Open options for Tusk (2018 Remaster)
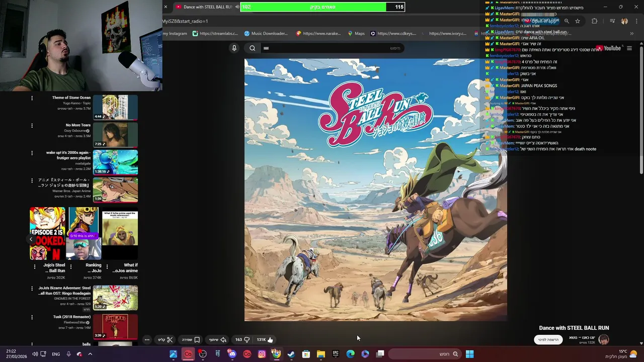The height and width of the screenshot is (362, 644). tap(32, 317)
